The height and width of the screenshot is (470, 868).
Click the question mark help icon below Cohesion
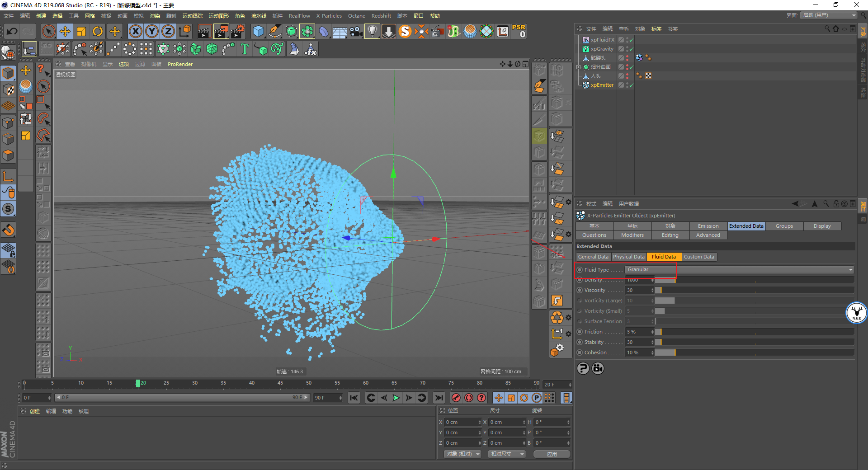[x=583, y=368]
